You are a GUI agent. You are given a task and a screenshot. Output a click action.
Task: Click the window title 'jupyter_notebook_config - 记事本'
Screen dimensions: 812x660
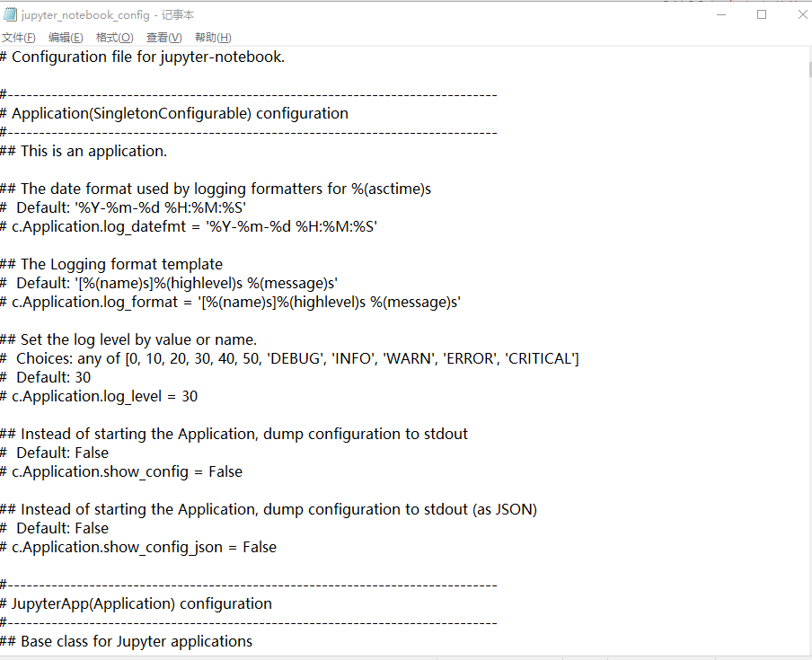108,15
